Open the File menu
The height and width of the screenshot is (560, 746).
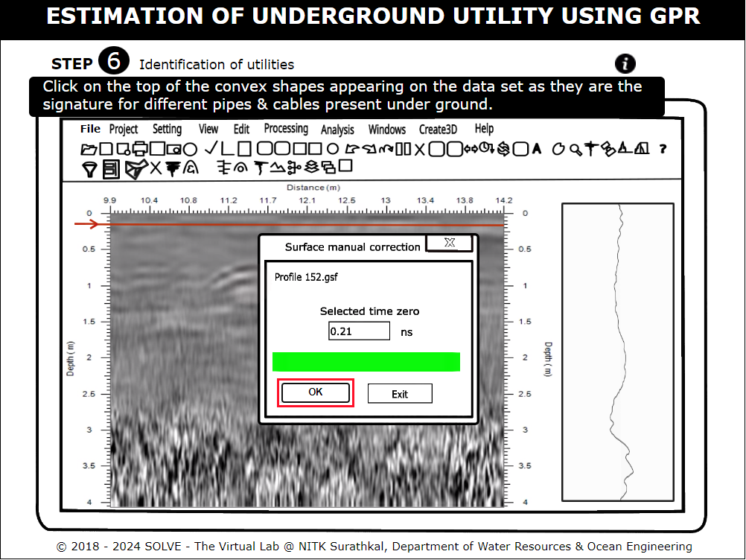(90, 129)
